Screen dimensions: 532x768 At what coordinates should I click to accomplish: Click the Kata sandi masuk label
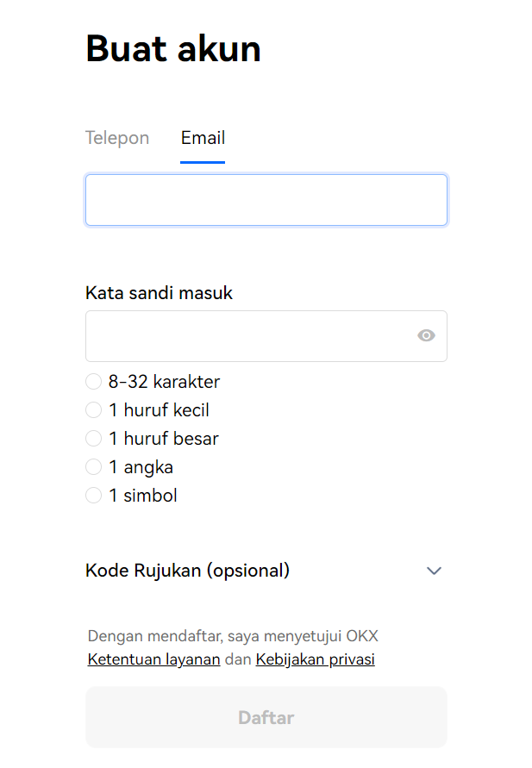point(159,293)
